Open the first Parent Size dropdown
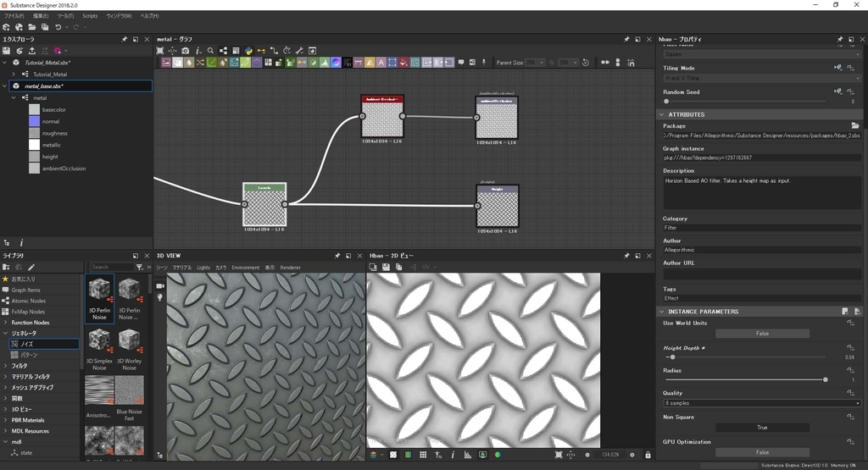This screenshot has width=868, height=470. click(534, 63)
